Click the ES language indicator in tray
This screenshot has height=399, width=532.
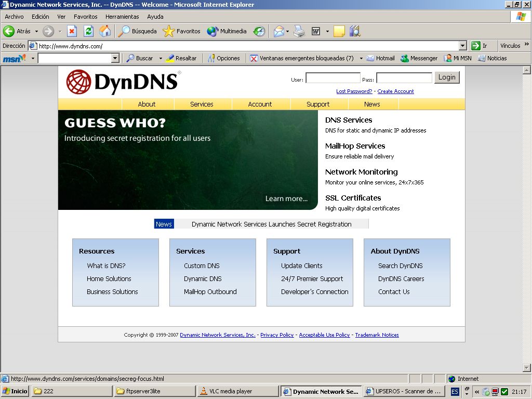click(x=455, y=392)
